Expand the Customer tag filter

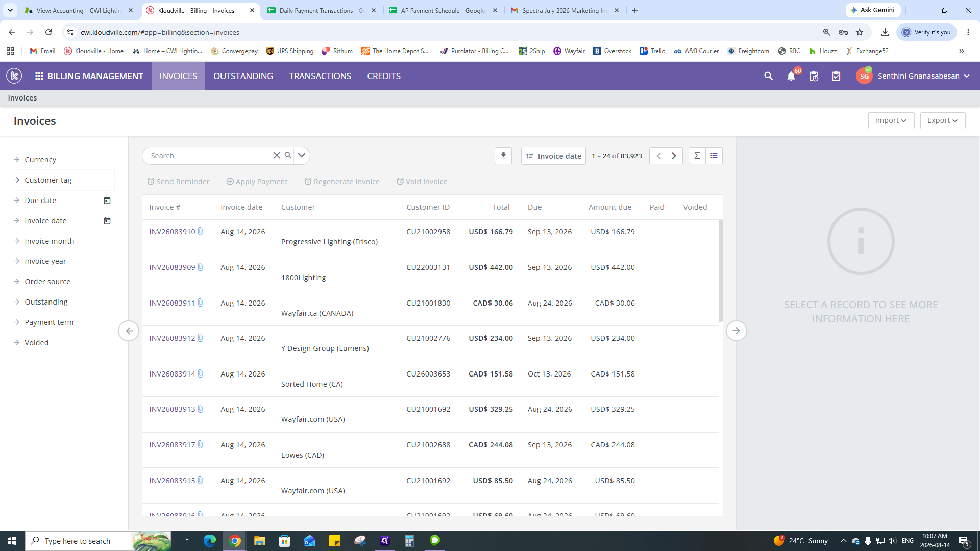(48, 180)
